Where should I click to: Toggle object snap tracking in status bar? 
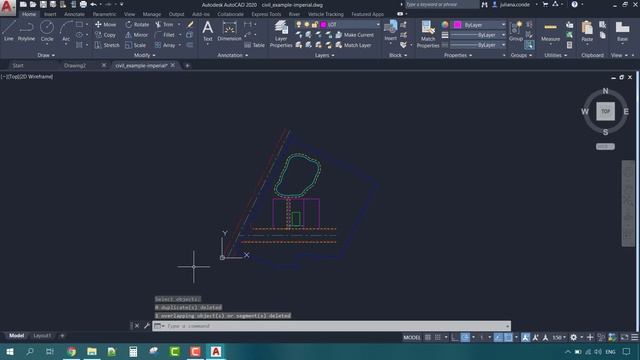tap(498, 338)
